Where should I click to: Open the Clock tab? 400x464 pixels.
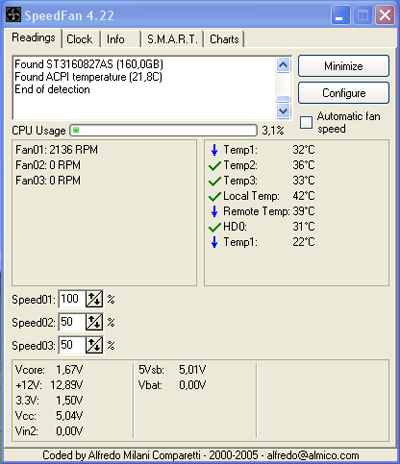tap(79, 39)
